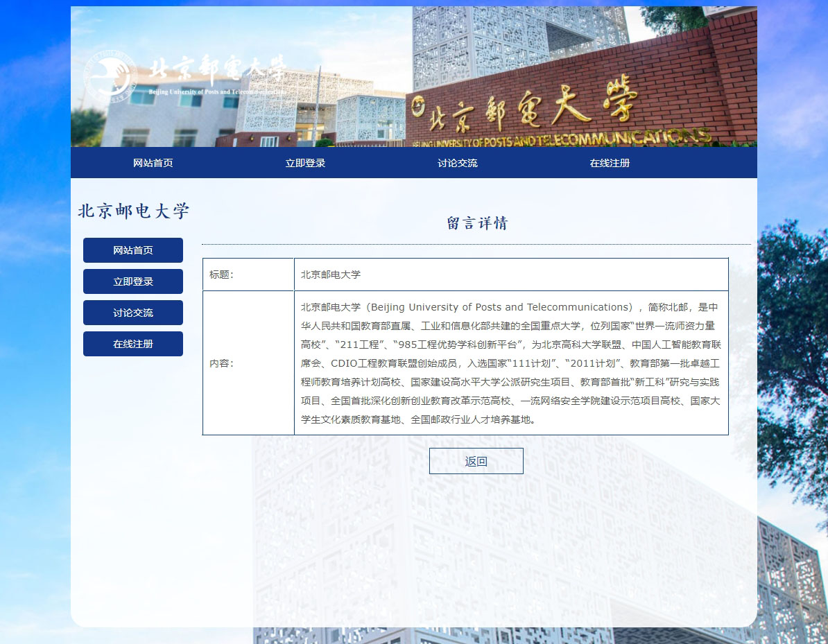This screenshot has width=828, height=644.
Task: Click the 北京邮电大学 sidebar heading
Action: pos(133,211)
